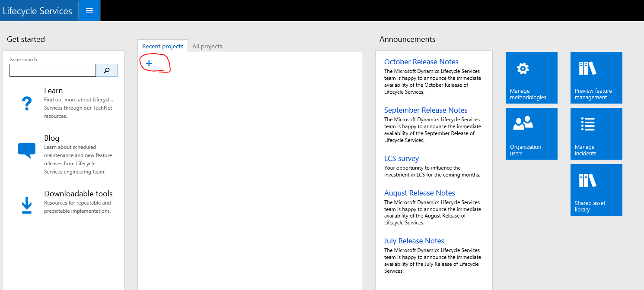Click the September release description paragraph
Image resolution: width=644 pixels, height=290 pixels.
point(433,130)
